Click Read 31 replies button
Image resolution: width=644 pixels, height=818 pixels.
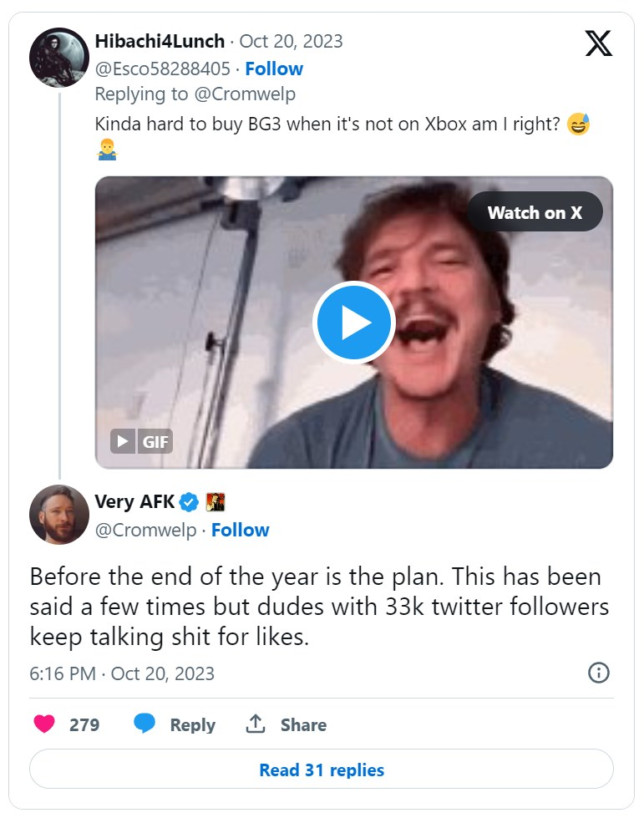coord(322,770)
